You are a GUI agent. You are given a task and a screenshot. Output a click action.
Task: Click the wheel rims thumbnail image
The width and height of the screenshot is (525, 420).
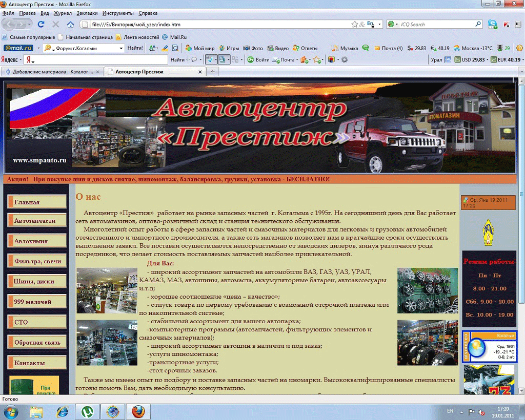tap(427, 290)
